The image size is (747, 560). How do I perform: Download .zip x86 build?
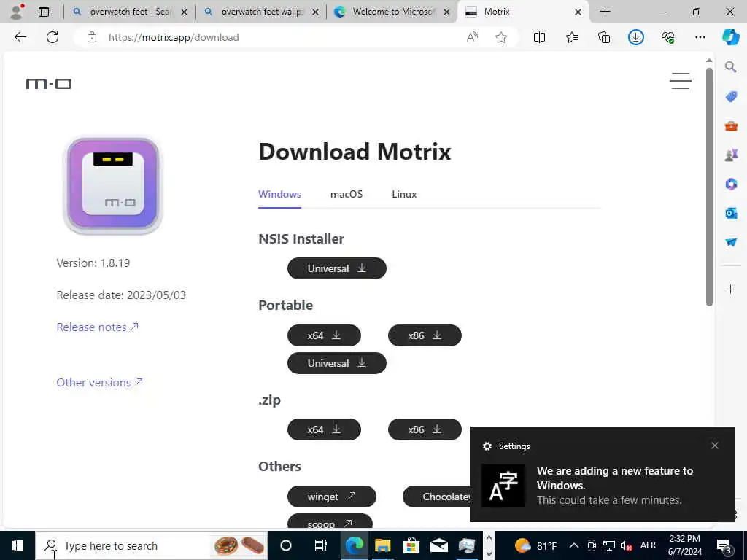pyautogui.click(x=425, y=429)
